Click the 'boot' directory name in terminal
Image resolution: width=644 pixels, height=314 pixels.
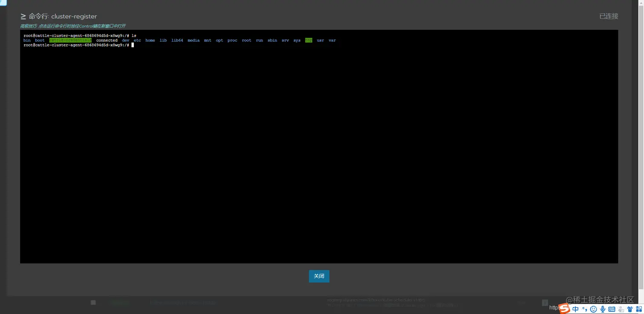coord(40,40)
